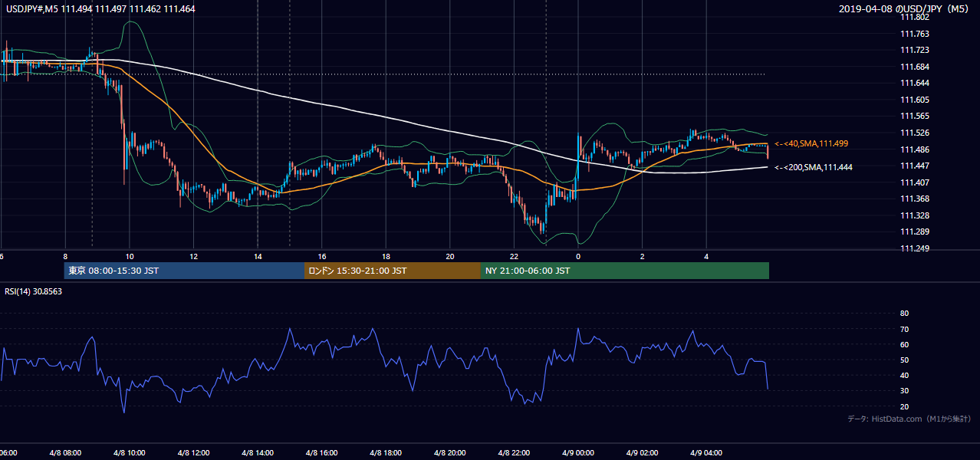The height and width of the screenshot is (460, 980).
Task: Click price axis value 111.565
Action: 914,116
